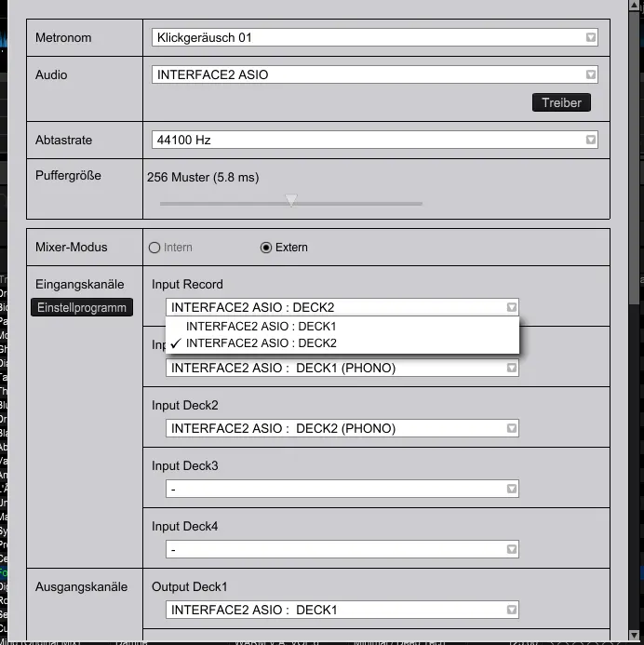644x645 pixels.
Task: Open the Einstellprogramm button
Action: point(82,308)
